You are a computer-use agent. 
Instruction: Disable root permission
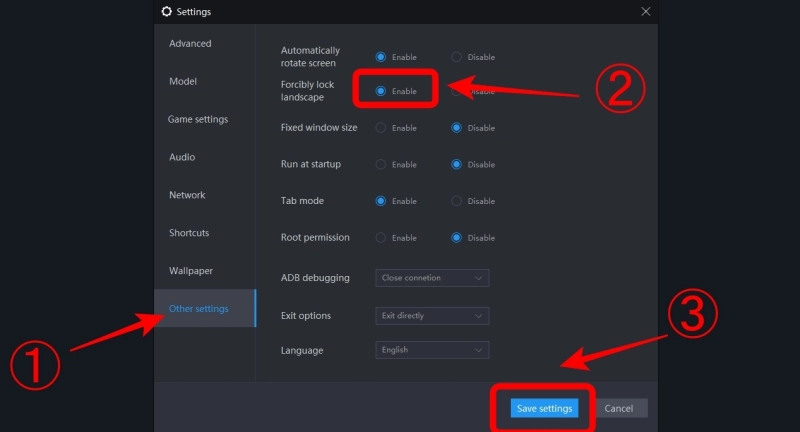click(456, 238)
